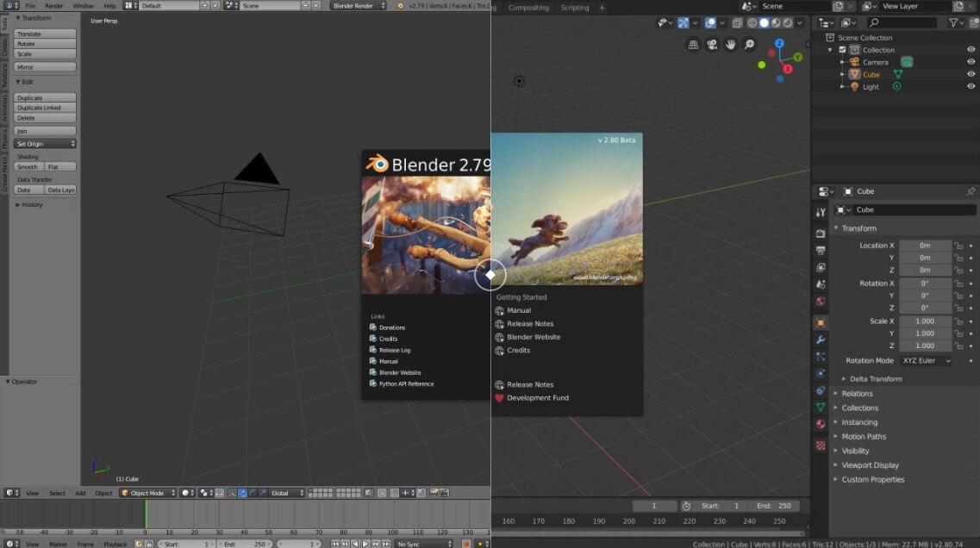
Task: Click the camera view icon in 2.80 viewport
Action: coord(712,44)
